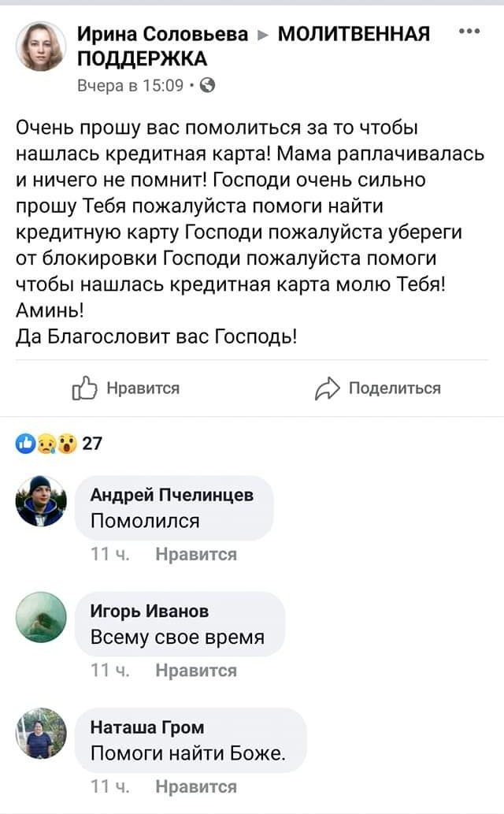Click the blue like reaction emoji
This screenshot has height=814, width=504.
point(24,444)
